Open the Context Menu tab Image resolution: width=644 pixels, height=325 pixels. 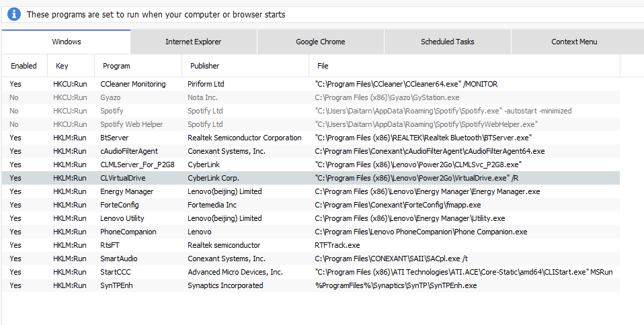click(574, 42)
